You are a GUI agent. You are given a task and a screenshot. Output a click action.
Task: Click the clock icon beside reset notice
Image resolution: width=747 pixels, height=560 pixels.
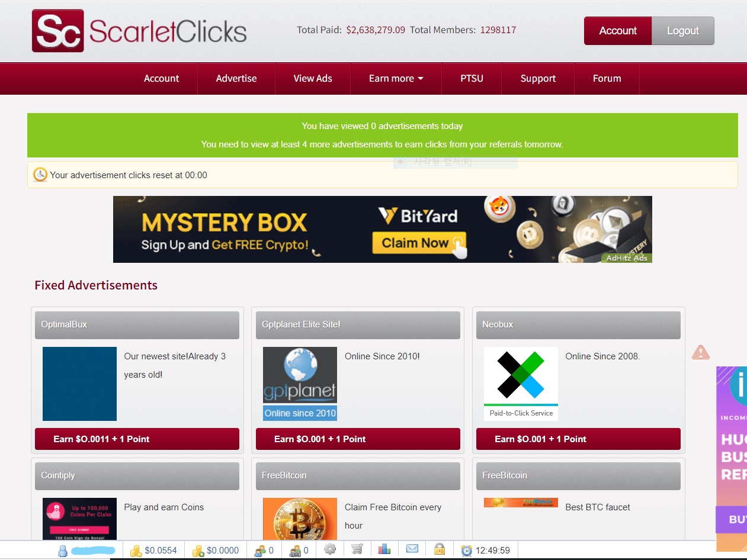tap(40, 175)
